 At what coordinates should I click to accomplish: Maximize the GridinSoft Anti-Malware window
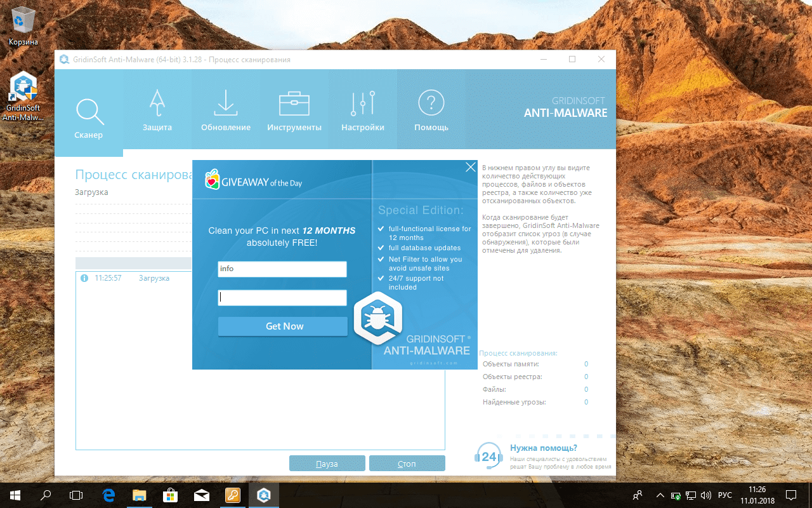click(x=572, y=59)
